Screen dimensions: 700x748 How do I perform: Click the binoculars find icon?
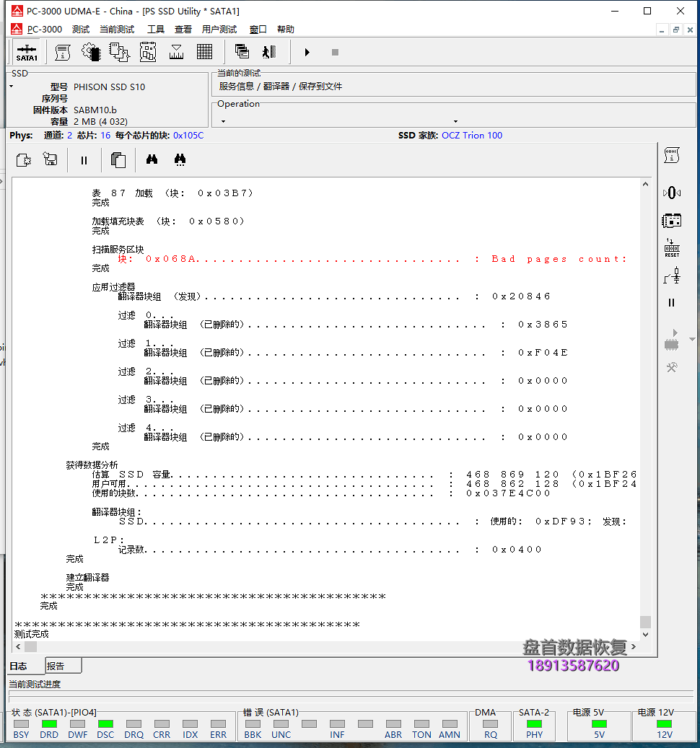pos(152,159)
